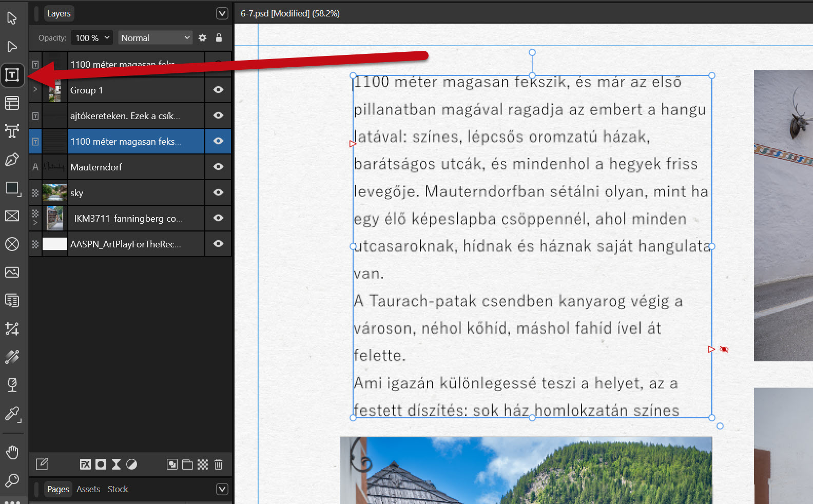Viewport: 813px width, 504px height.
Task: Switch to the Stock tab
Action: (118, 489)
